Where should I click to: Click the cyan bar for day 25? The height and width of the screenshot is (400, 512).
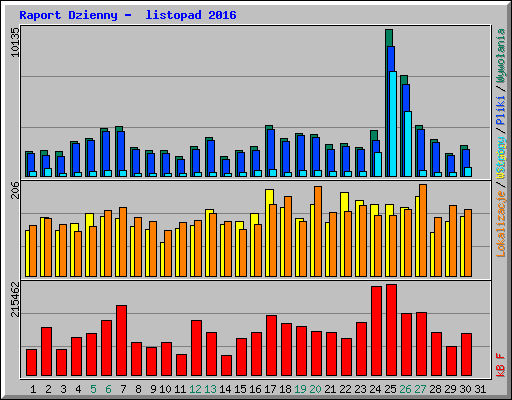tap(393, 124)
